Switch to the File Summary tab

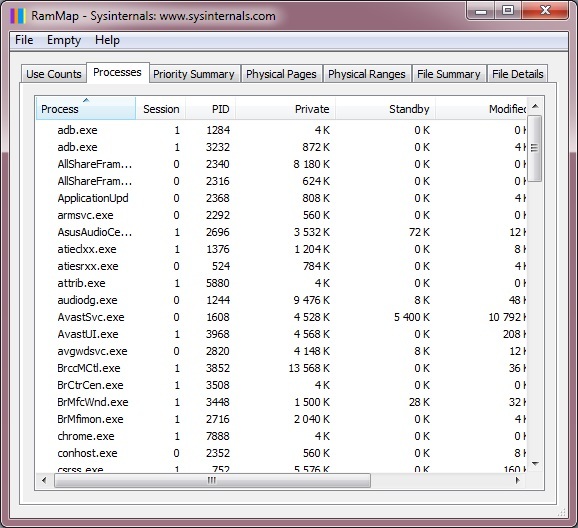pyautogui.click(x=449, y=74)
